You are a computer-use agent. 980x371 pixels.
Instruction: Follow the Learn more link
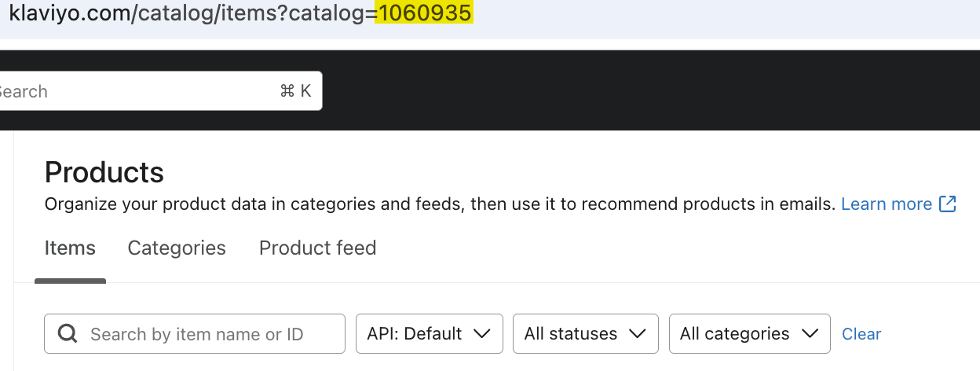[x=886, y=204]
